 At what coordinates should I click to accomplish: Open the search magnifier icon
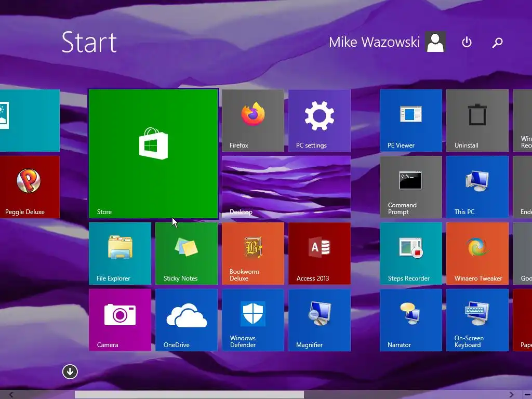pos(497,43)
